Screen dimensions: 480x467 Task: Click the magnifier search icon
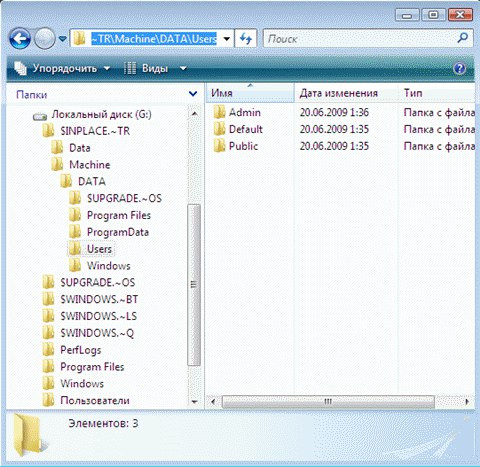(462, 38)
